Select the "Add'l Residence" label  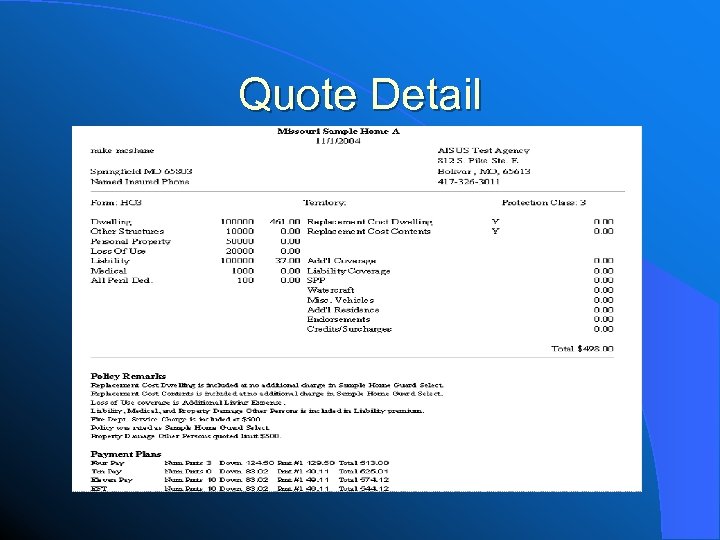coord(343,310)
